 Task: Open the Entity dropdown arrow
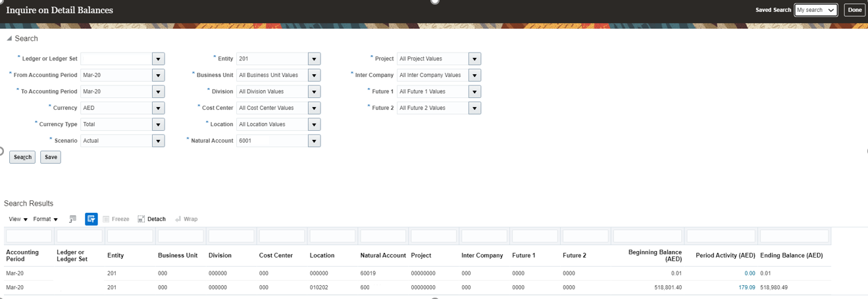(x=314, y=58)
